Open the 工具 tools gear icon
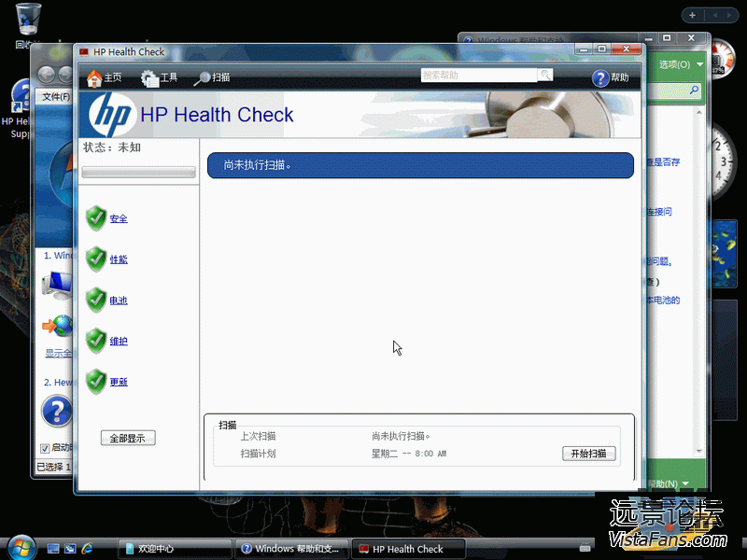 149,78
